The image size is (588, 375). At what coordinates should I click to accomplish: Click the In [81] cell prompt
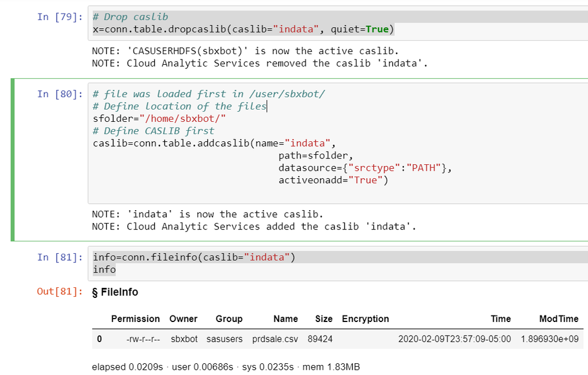60,257
